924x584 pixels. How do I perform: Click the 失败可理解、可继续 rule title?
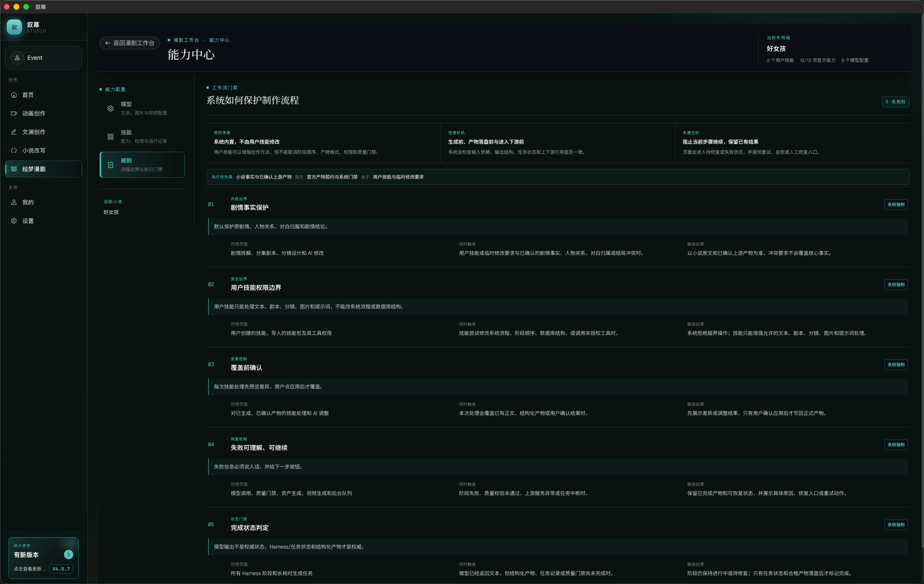259,447
